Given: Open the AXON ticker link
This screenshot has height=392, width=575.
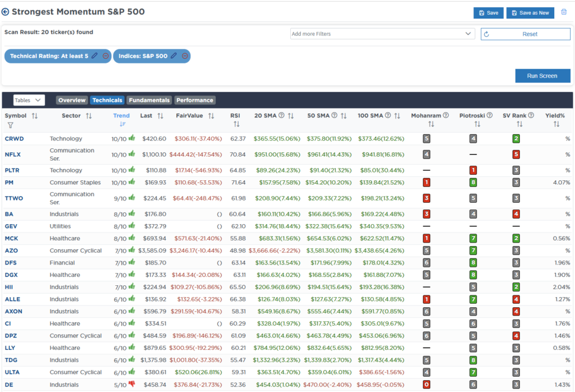Looking at the screenshot, I should (x=13, y=311).
